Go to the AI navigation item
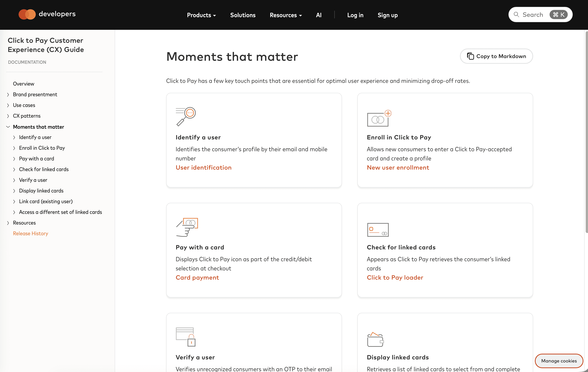The image size is (588, 372). (318, 15)
